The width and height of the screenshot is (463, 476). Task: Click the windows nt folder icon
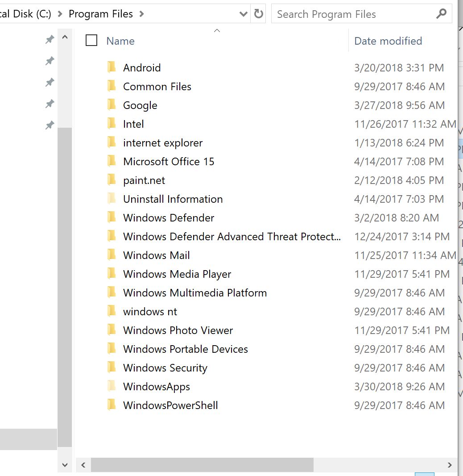click(x=112, y=311)
